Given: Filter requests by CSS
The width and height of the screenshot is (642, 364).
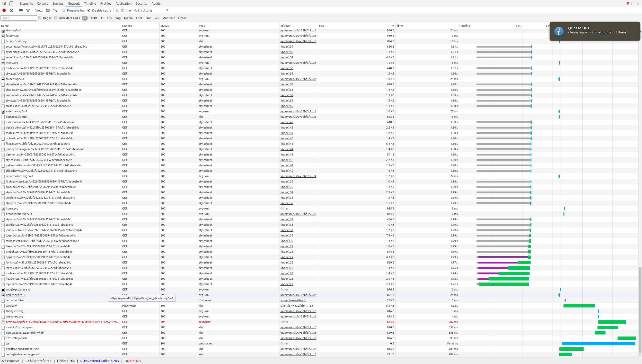Looking at the screenshot, I should pos(109,18).
